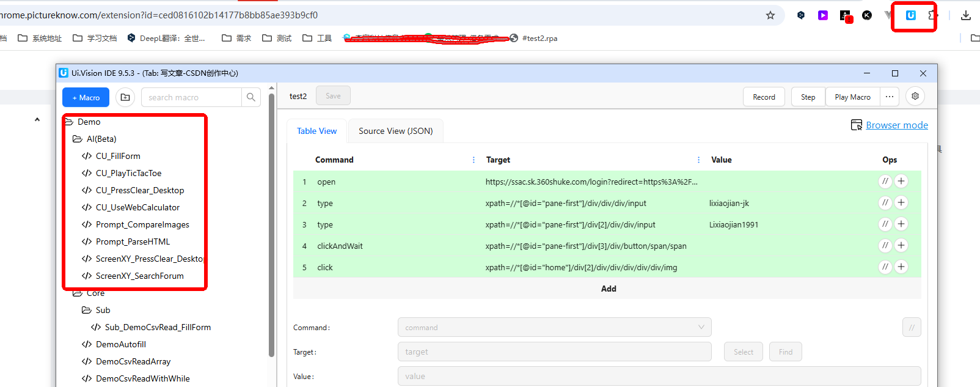
Task: Bookmark this page with the star icon
Action: [770, 15]
